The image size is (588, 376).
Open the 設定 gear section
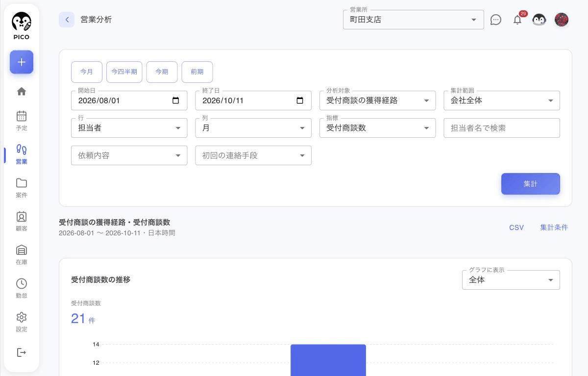pos(22,322)
